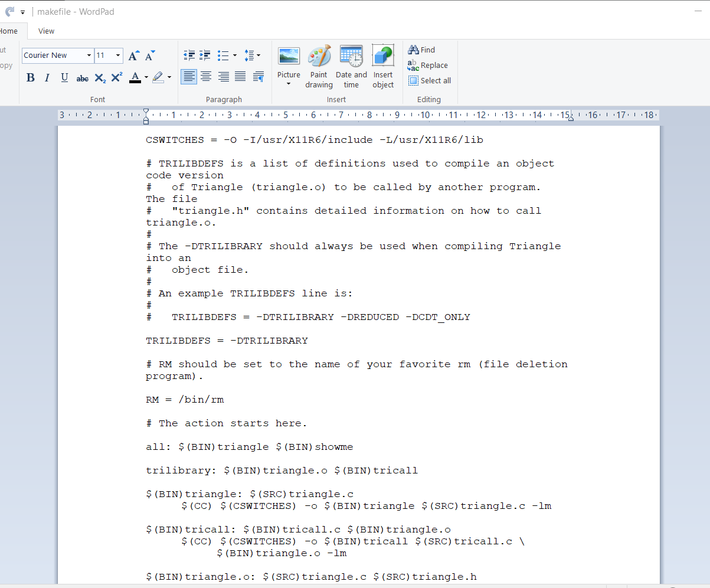The image size is (710, 588).
Task: Expand the font family dropdown arrow
Action: 89,55
